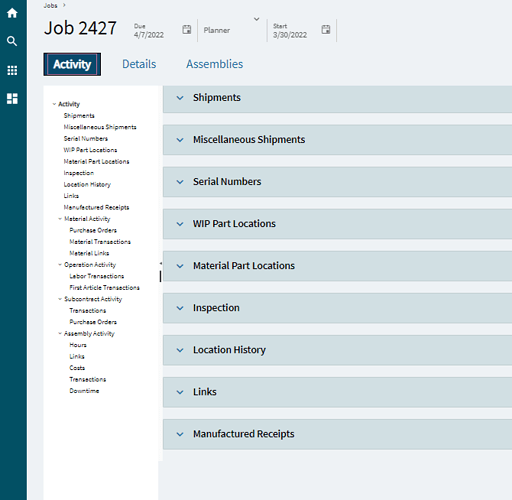Switch to the Details tab
The width and height of the screenshot is (512, 500).
pyautogui.click(x=139, y=64)
